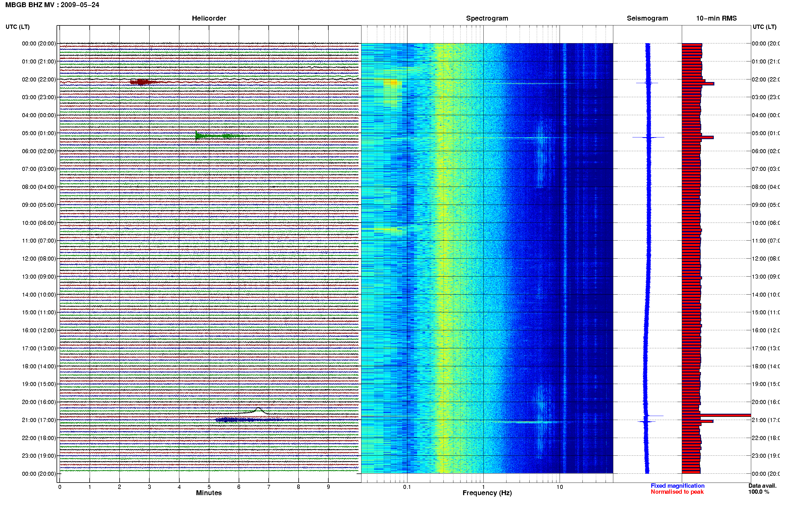The width and height of the screenshot is (812, 508).
Task: Click the '18:00 (14:00)' left time label
Action: click(39, 366)
